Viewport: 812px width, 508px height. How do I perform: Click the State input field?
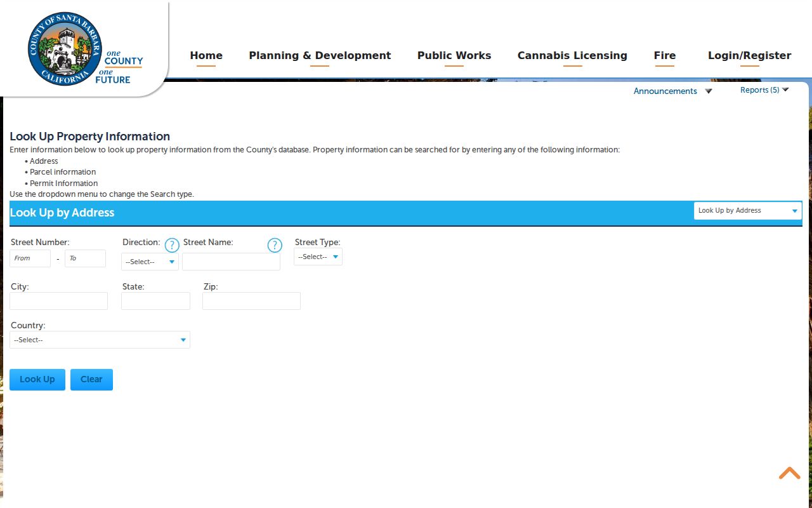[155, 301]
